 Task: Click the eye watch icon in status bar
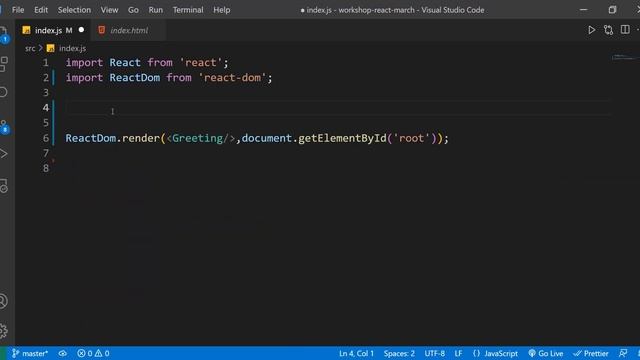pyautogui.click(x=62, y=353)
